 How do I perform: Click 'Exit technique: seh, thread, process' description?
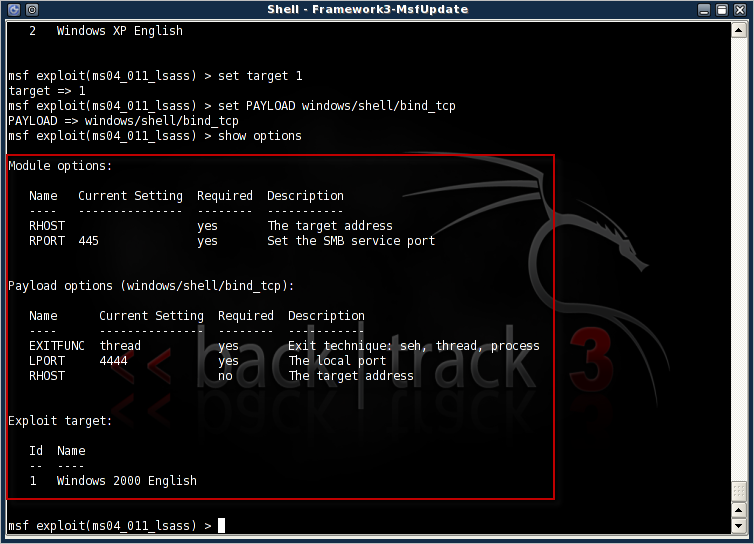click(x=414, y=346)
